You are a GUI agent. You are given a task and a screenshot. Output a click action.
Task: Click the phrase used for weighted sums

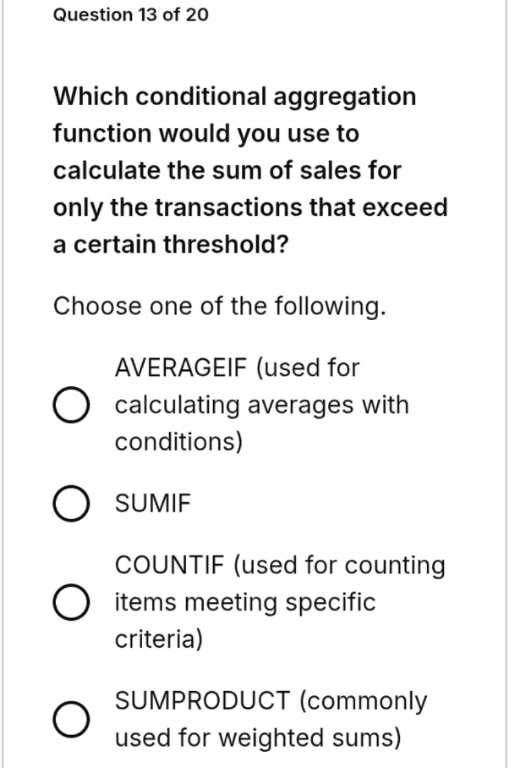pyautogui.click(x=258, y=738)
